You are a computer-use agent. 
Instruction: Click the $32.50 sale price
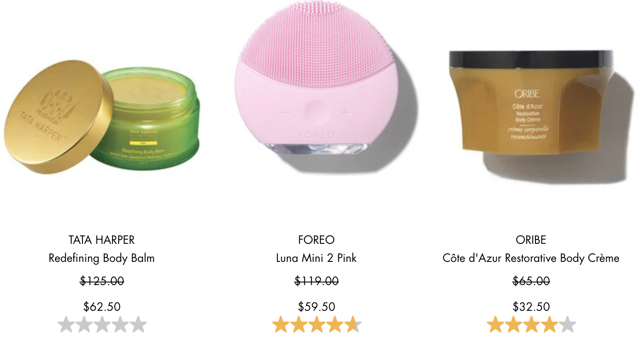(531, 306)
